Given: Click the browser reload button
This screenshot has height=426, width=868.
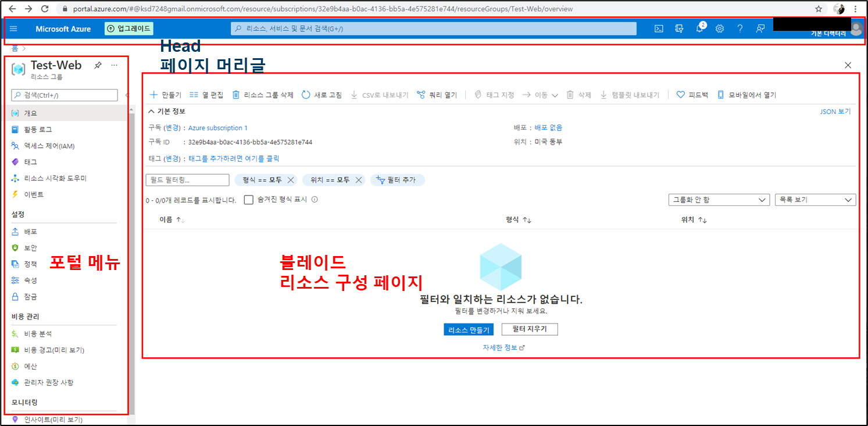Looking at the screenshot, I should pyautogui.click(x=45, y=9).
